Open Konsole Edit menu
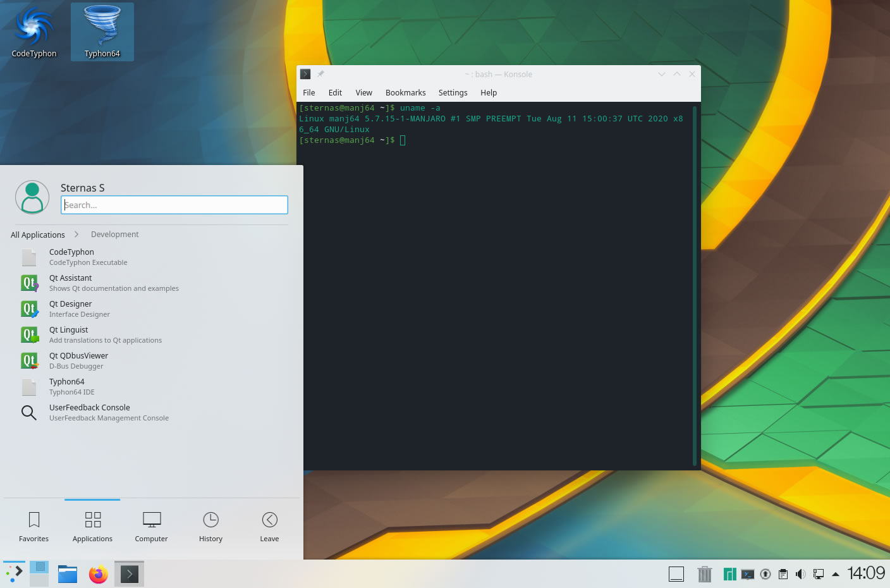 335,92
